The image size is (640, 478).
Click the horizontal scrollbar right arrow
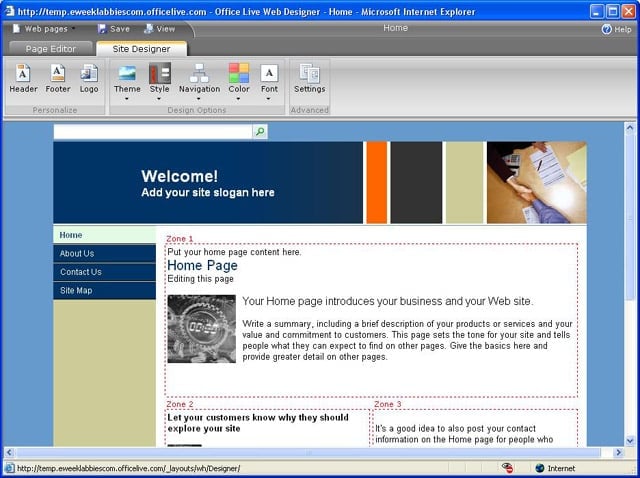[618, 452]
